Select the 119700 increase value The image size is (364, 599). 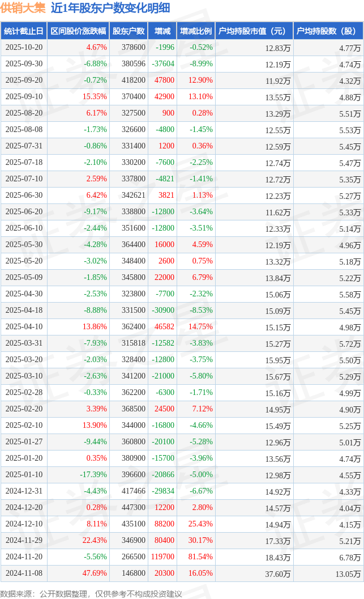coord(164,557)
